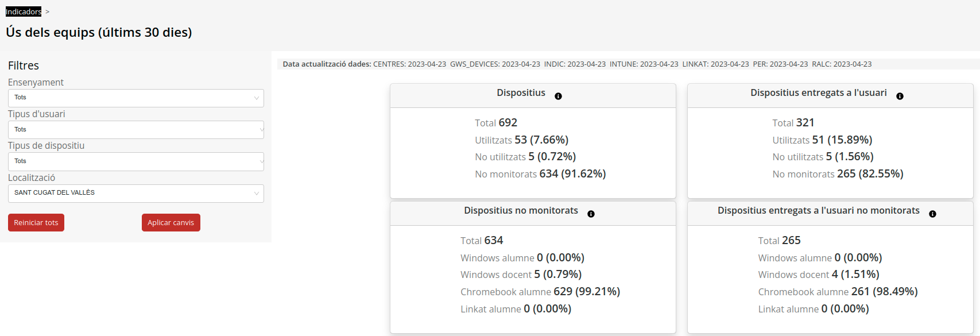Image resolution: width=980 pixels, height=336 pixels.
Task: Click info icon beside Dispositius entregats a l'usuari
Action: click(x=900, y=96)
